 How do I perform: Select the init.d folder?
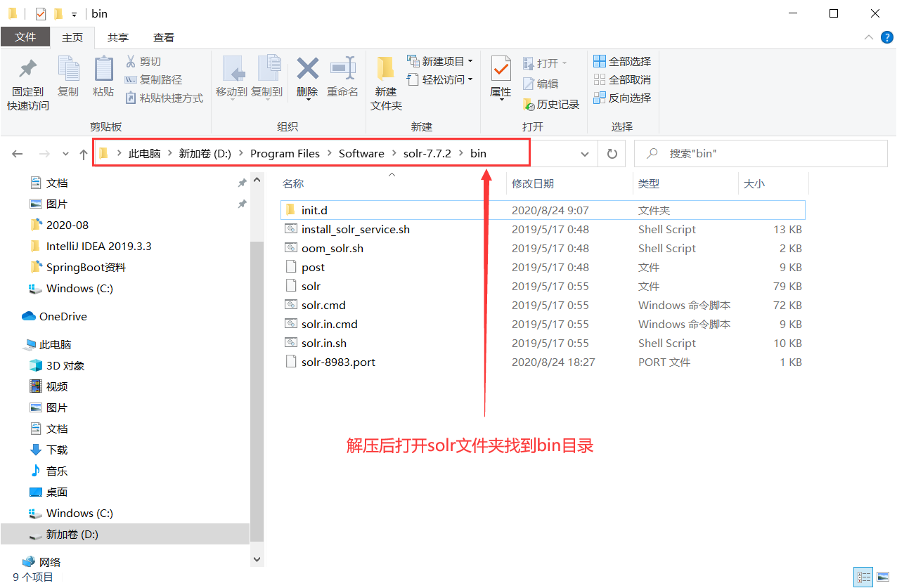point(543,210)
